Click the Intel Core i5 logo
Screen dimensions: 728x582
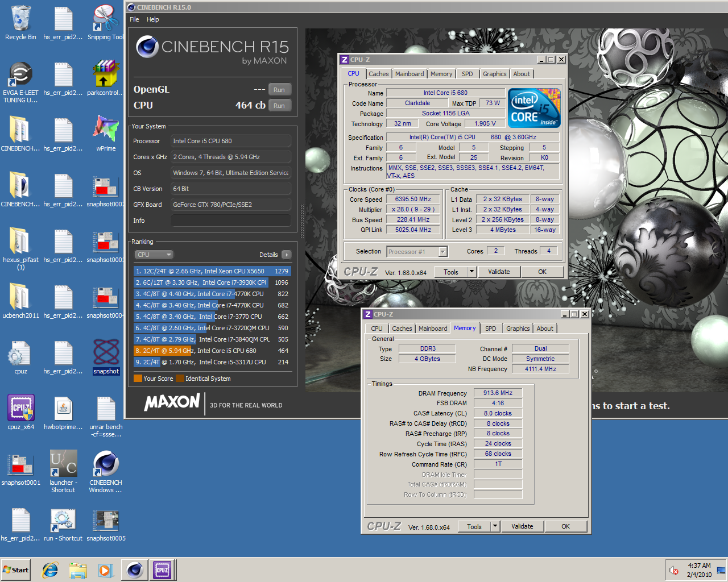[534, 108]
